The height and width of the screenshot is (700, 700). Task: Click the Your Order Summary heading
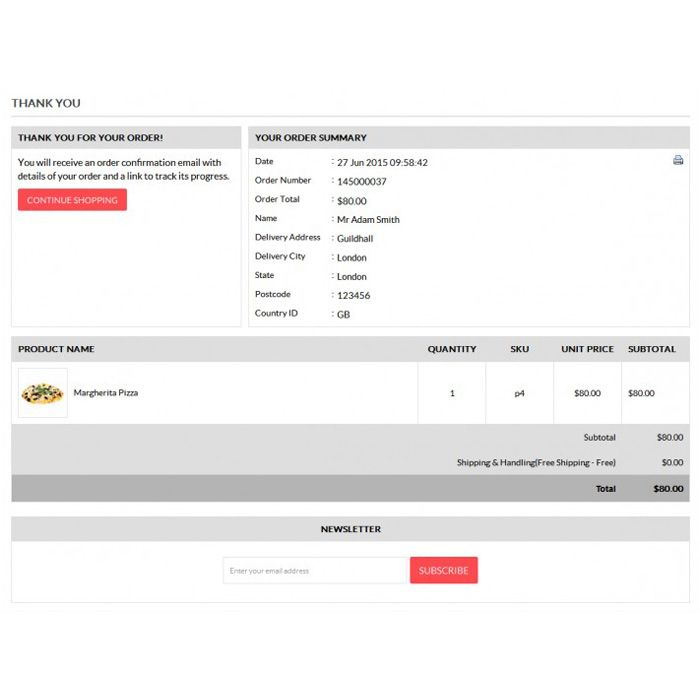[311, 138]
